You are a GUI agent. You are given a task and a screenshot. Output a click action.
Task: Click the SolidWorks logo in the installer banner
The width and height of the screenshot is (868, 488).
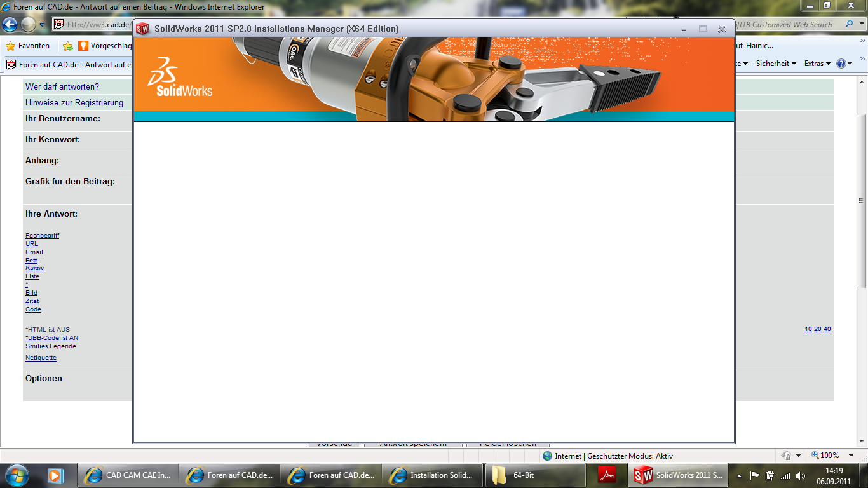180,76
